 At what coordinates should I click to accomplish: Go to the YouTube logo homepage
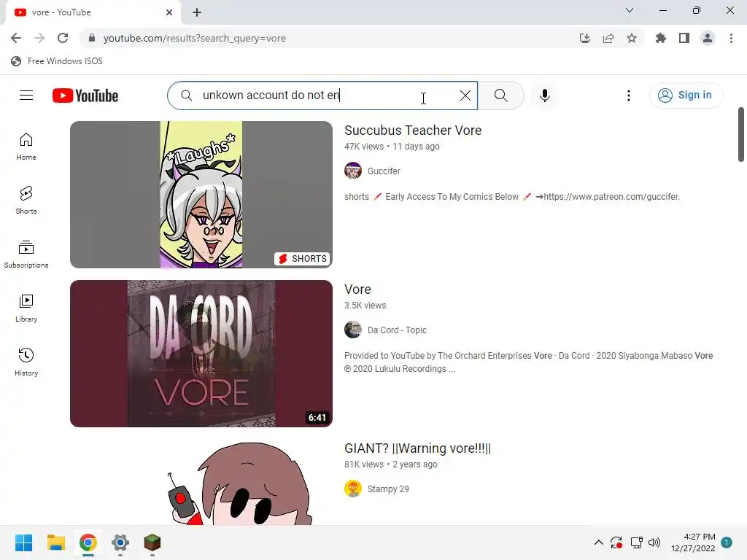[85, 96]
